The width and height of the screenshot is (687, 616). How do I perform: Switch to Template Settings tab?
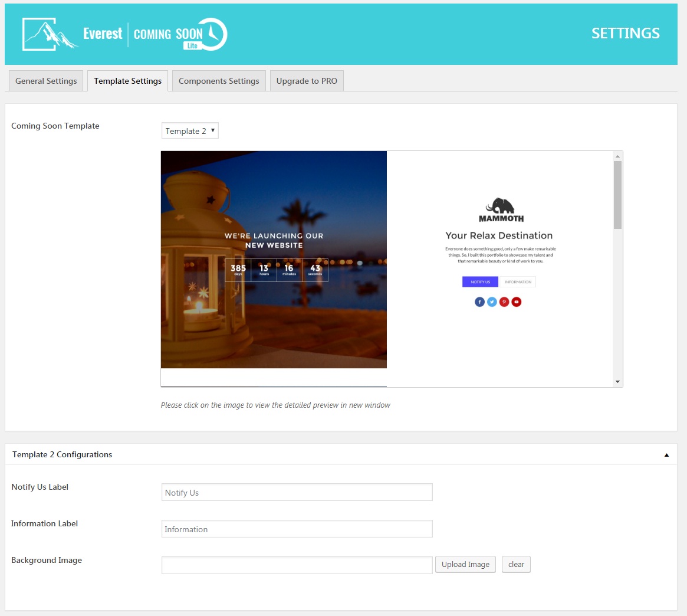coord(127,81)
